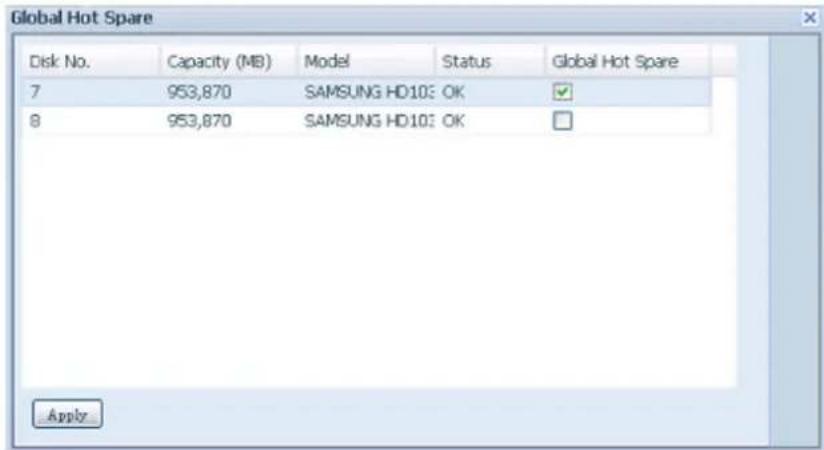Sort by the Disk No. column header
This screenshot has width=824, height=450.
pyautogui.click(x=90, y=62)
